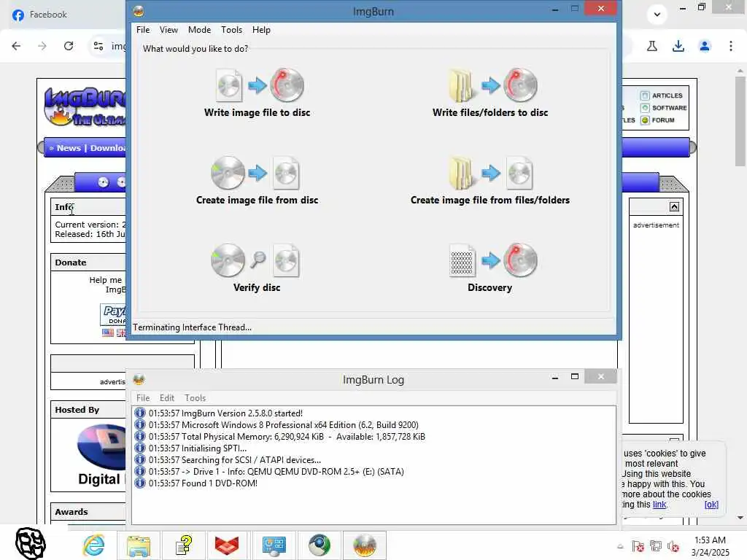Select log line 'Microsoft Windows 8 Professional x64 Edition'
Image resolution: width=747 pixels, height=560 pixels.
(x=284, y=425)
